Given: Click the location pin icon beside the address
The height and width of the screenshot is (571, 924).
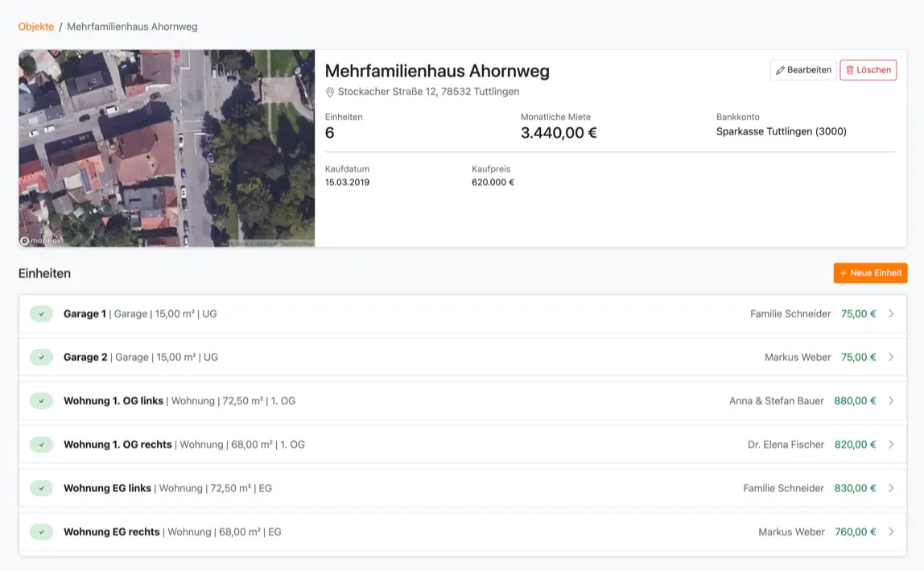Looking at the screenshot, I should (x=330, y=92).
